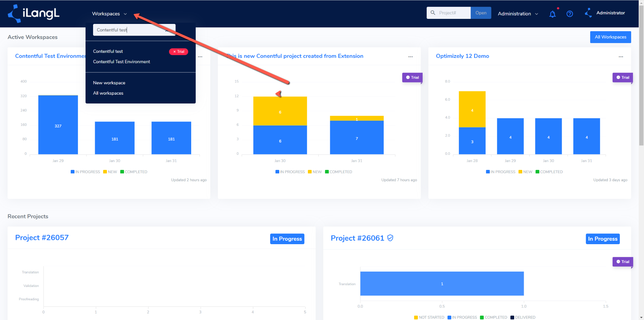
Task: Click Trial badge on Project #26061 card
Action: pos(623,262)
